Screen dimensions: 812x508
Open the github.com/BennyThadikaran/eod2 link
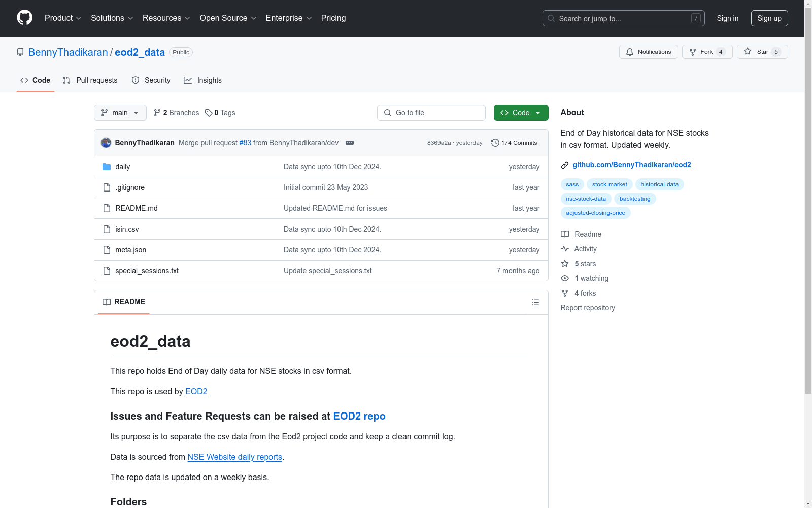632,165
